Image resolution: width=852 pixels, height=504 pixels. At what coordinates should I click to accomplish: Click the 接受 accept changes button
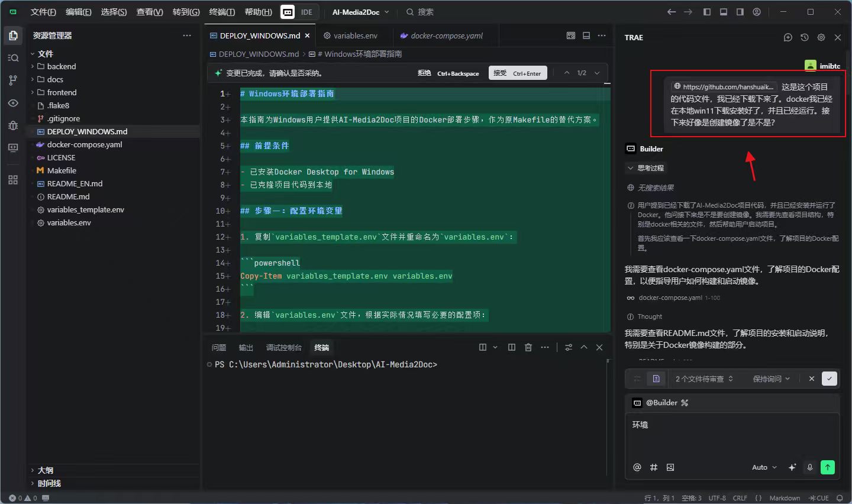click(517, 73)
